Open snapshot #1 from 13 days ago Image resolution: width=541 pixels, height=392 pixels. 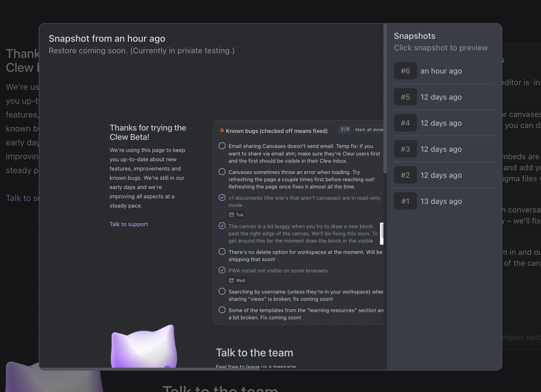coord(444,201)
